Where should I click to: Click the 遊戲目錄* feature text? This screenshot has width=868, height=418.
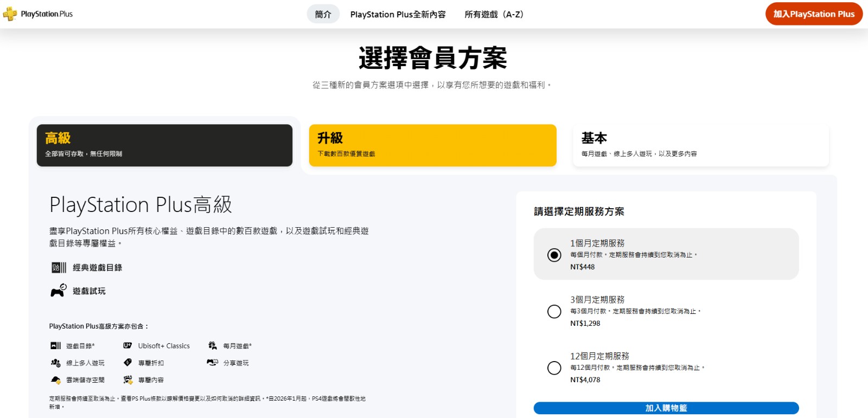tap(80, 346)
